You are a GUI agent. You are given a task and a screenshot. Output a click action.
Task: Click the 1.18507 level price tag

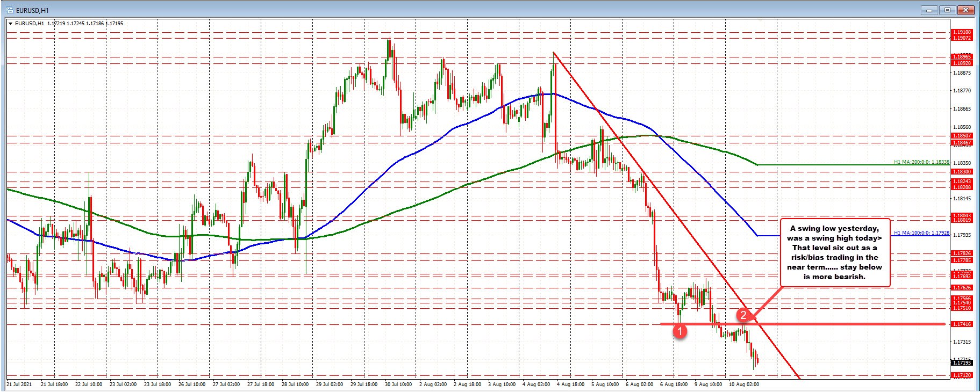[962, 136]
